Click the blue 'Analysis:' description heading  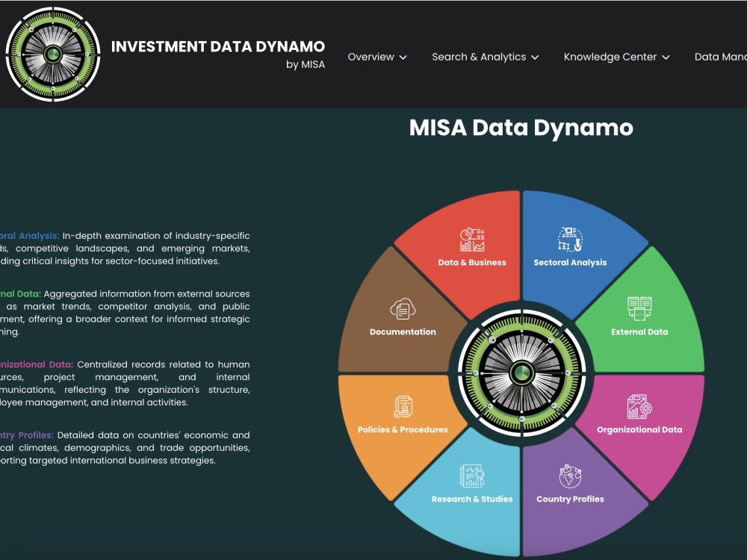pos(38,236)
